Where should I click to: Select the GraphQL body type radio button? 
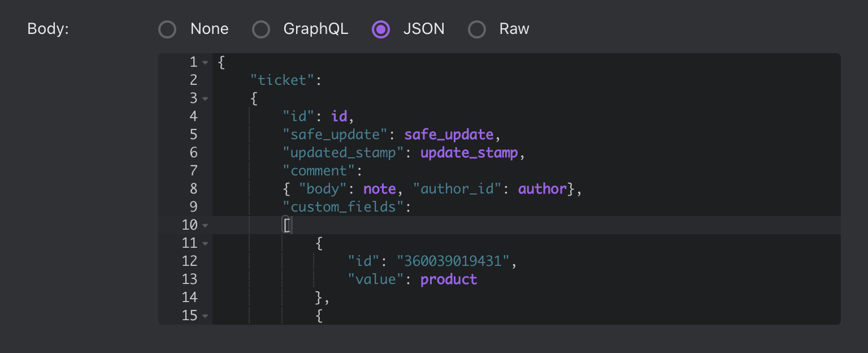(261, 29)
